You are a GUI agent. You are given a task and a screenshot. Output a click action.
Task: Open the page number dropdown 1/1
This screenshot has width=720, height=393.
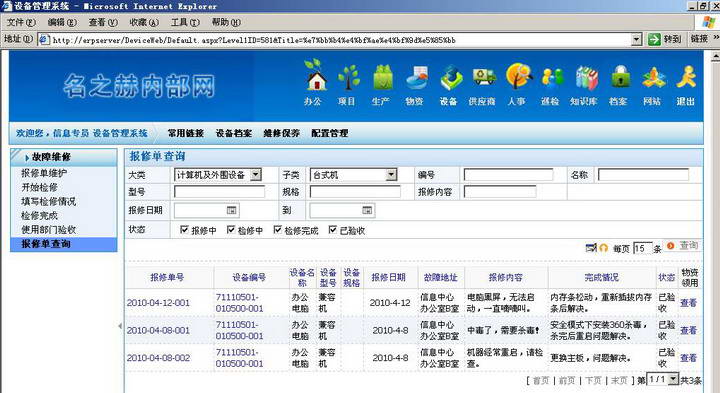673,379
